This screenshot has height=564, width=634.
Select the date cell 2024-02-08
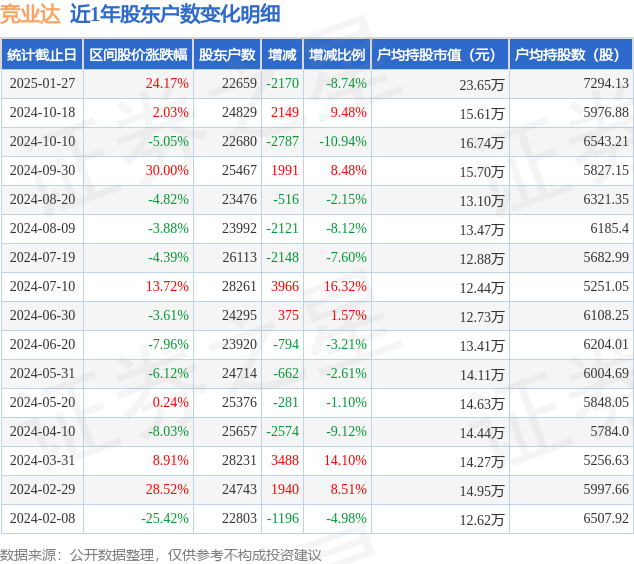(42, 518)
